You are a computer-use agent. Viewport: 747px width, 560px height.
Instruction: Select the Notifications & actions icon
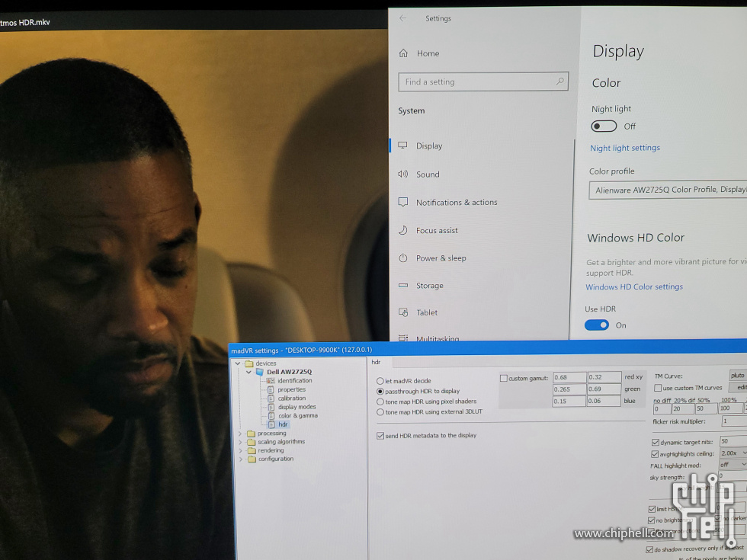403,202
